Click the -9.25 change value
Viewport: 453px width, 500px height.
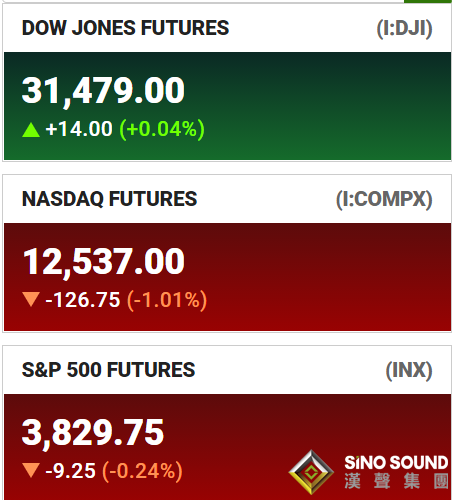tap(71, 471)
